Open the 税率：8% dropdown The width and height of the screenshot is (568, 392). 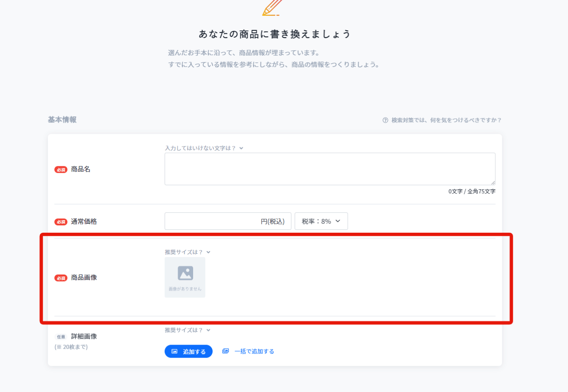[x=321, y=221]
